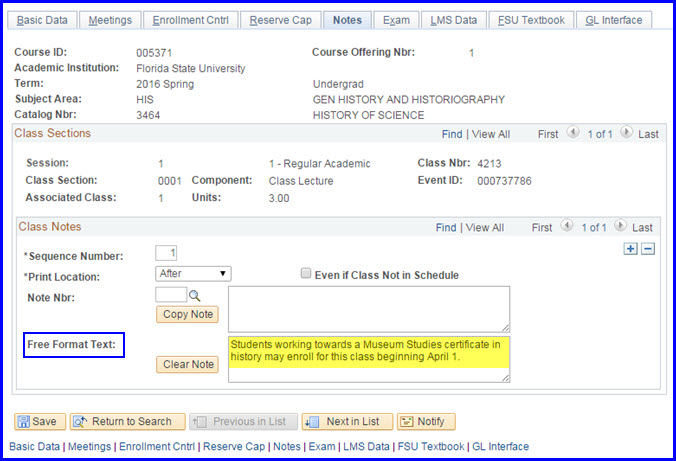
Task: Add a new class note row with plus icon
Action: [x=630, y=249]
